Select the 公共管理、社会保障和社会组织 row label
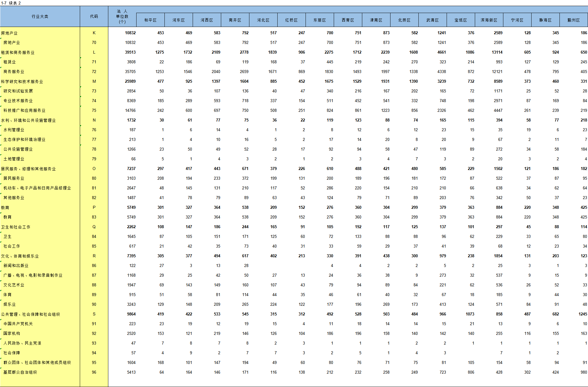 (30, 314)
